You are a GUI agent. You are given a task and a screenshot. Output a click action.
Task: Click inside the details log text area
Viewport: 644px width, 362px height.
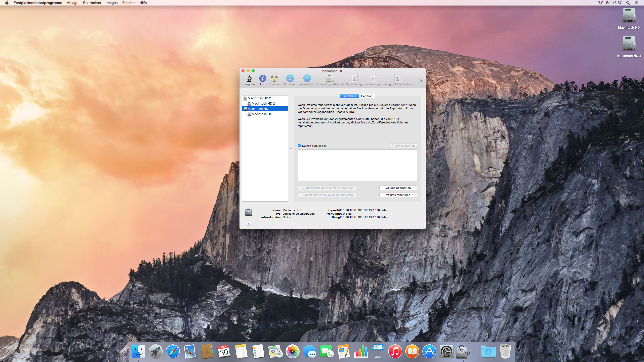pos(357,166)
